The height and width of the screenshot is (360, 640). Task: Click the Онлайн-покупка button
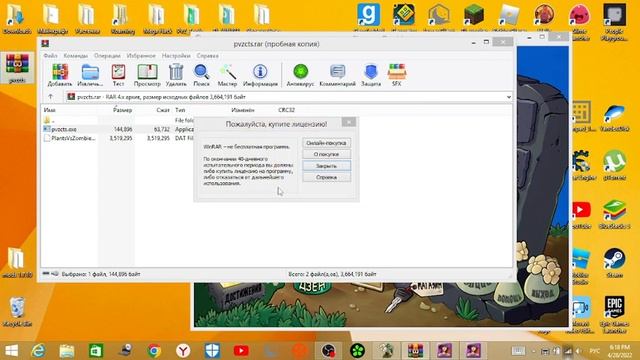[x=326, y=143]
